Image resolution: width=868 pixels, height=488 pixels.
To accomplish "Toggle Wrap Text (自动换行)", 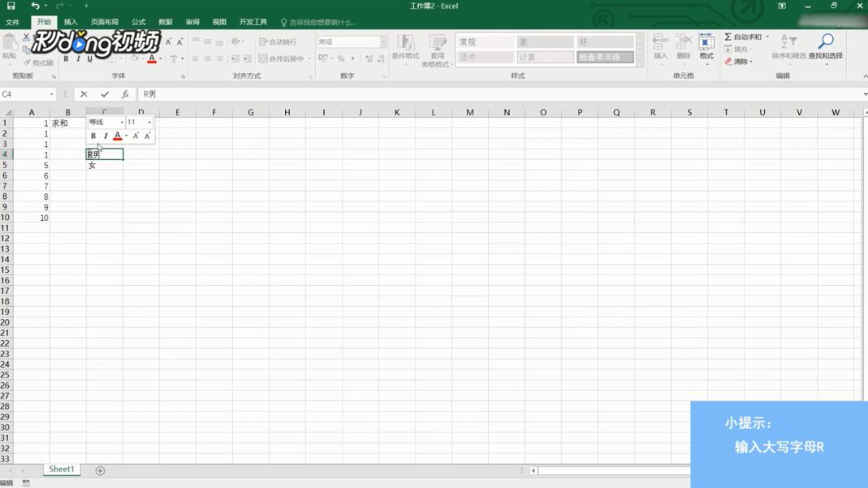I will pos(278,42).
